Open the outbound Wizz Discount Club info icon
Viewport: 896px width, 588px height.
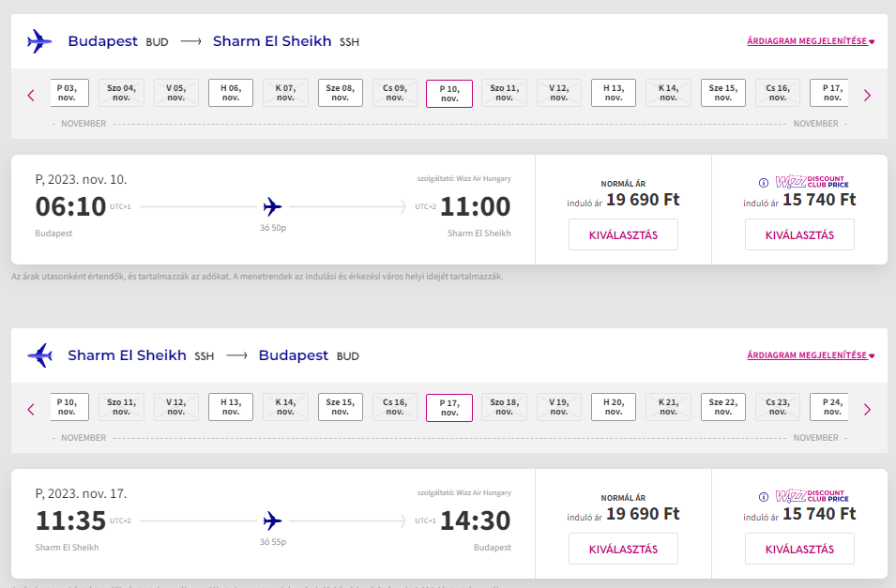pos(764,183)
